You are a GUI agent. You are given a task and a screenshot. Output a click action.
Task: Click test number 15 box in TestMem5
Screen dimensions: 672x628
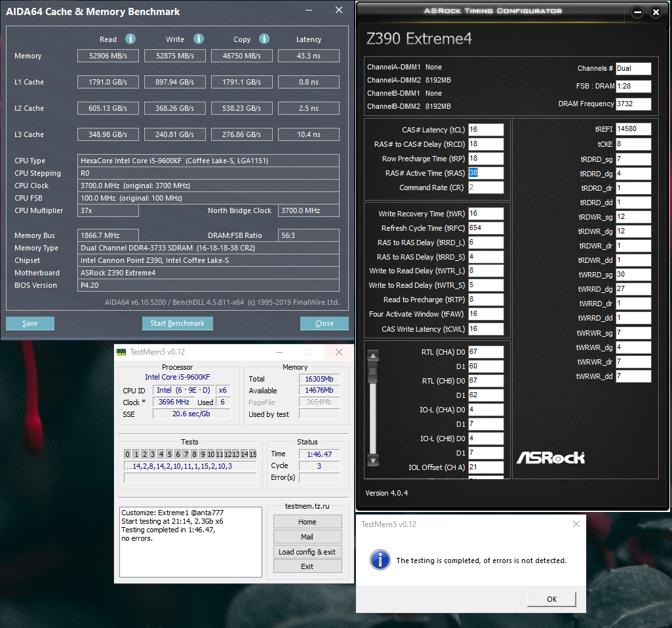253,454
